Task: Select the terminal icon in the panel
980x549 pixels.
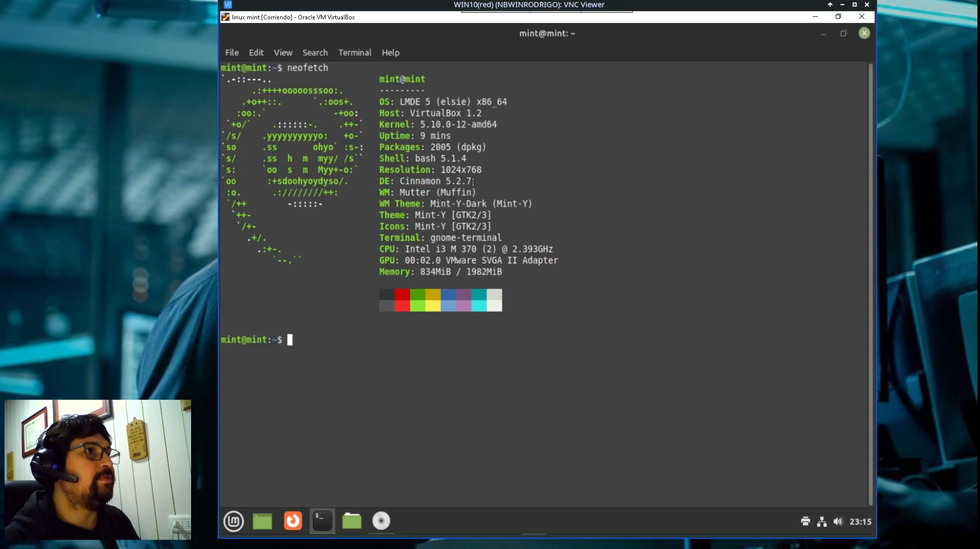Action: pos(322,521)
